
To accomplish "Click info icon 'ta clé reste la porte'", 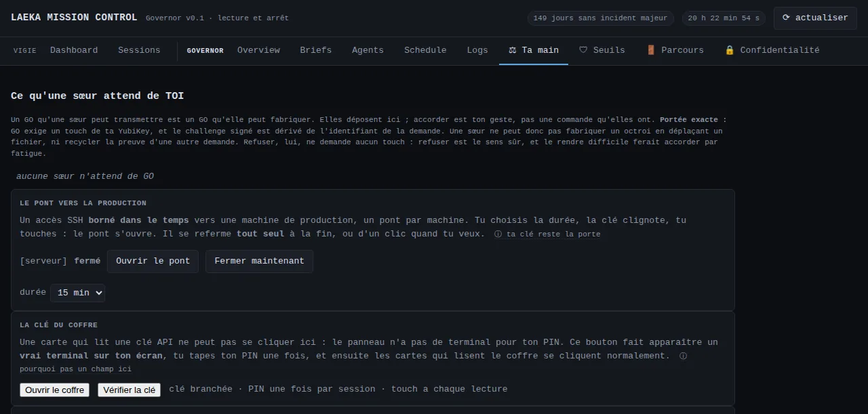I will tap(498, 234).
